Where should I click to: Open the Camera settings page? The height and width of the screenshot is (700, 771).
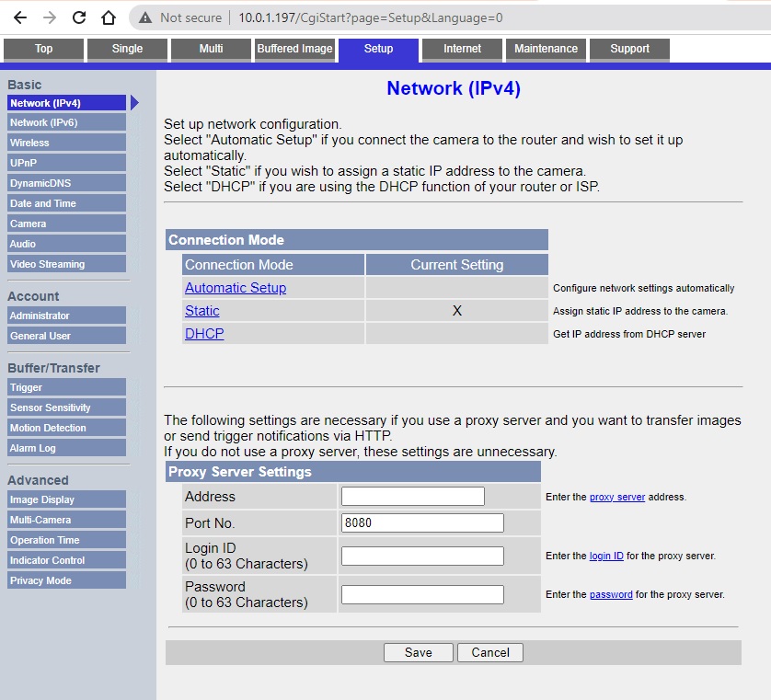pyautogui.click(x=67, y=224)
